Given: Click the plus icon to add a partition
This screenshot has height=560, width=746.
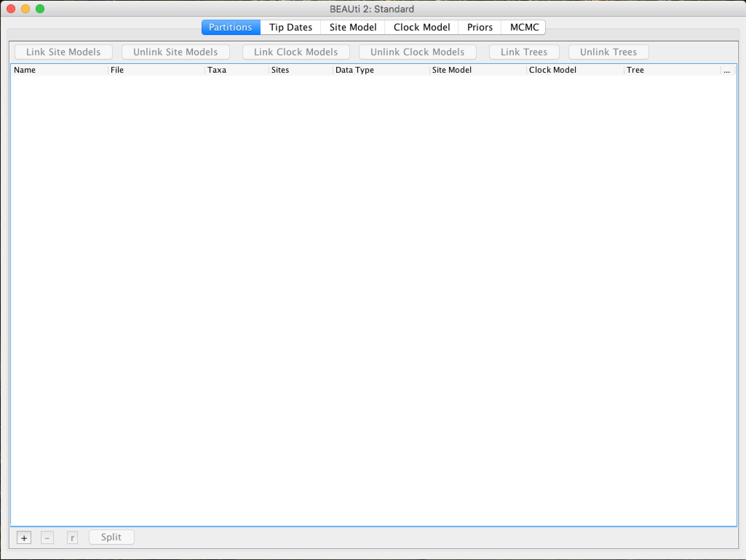Looking at the screenshot, I should (x=24, y=538).
